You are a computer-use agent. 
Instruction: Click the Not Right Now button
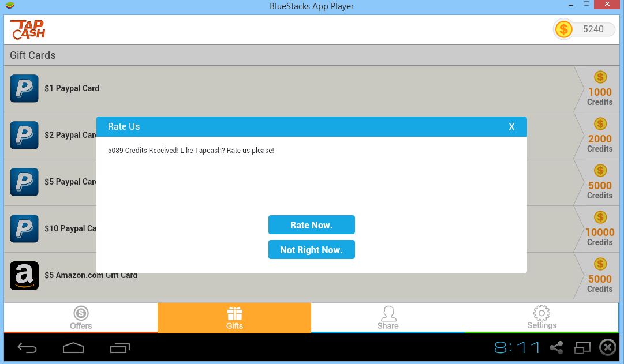312,249
